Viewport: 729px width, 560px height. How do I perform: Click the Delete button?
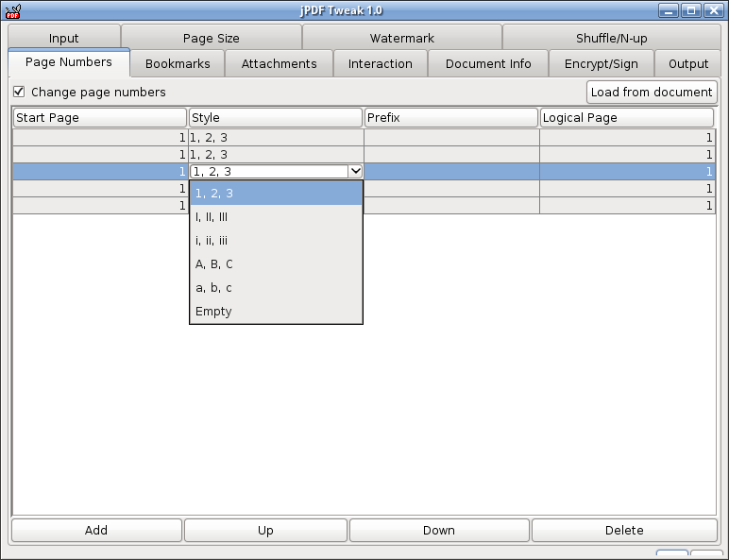[624, 530]
